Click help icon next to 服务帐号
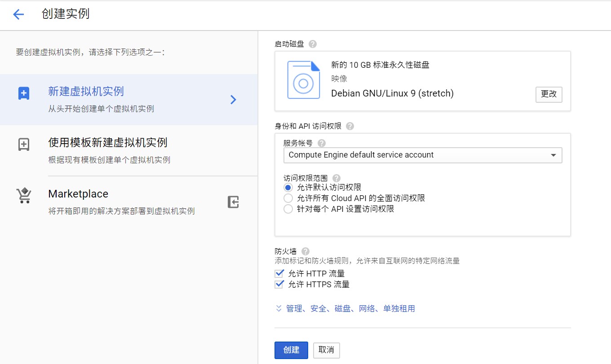 (x=321, y=143)
